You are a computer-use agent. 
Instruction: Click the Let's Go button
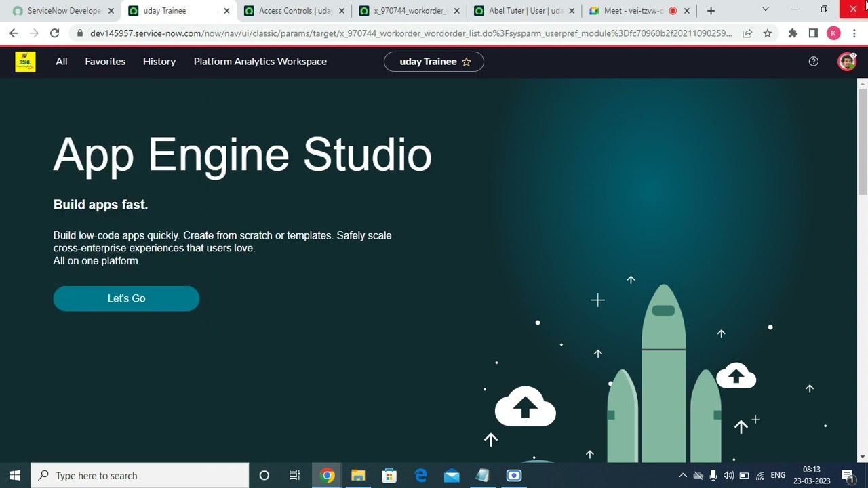click(x=126, y=298)
